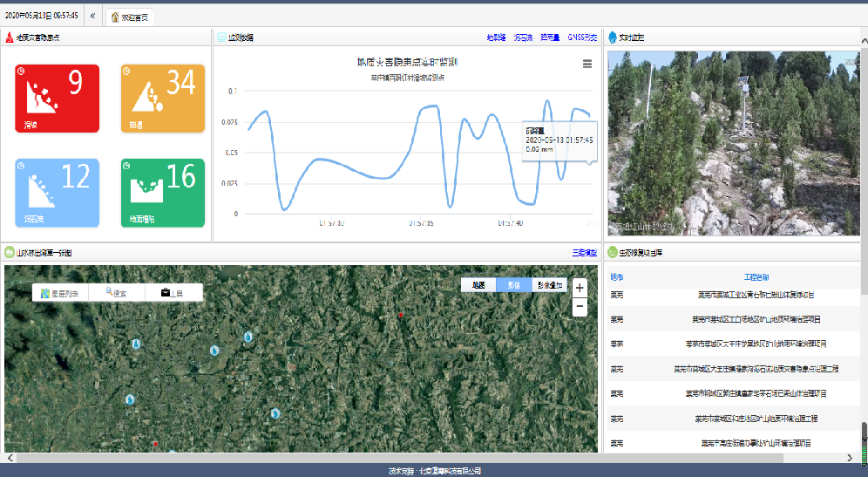Sort by the 地市 column header

617,277
